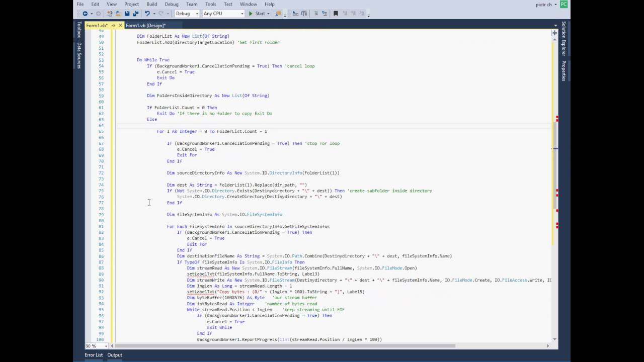Close the Form1.vb tab
Image resolution: width=644 pixels, height=362 pixels.
[x=121, y=25]
